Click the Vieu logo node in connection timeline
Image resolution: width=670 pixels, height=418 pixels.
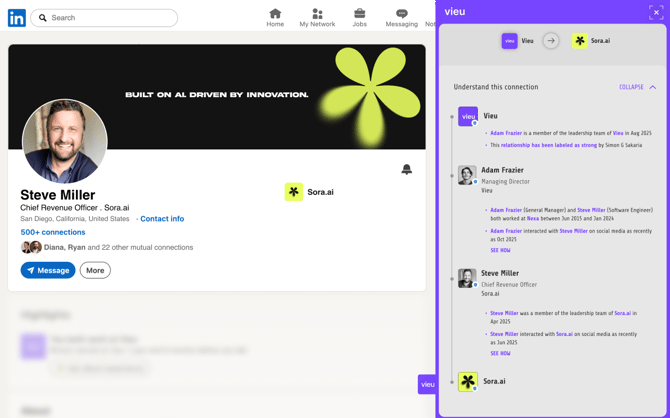point(468,116)
